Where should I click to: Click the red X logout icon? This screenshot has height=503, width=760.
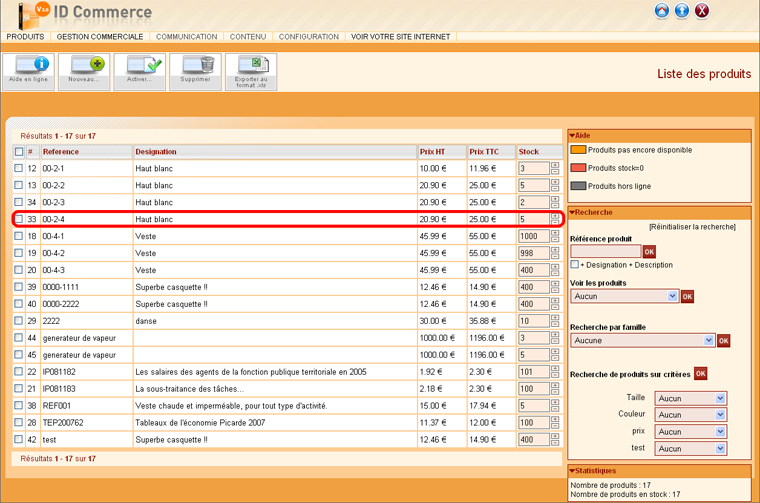[x=702, y=11]
